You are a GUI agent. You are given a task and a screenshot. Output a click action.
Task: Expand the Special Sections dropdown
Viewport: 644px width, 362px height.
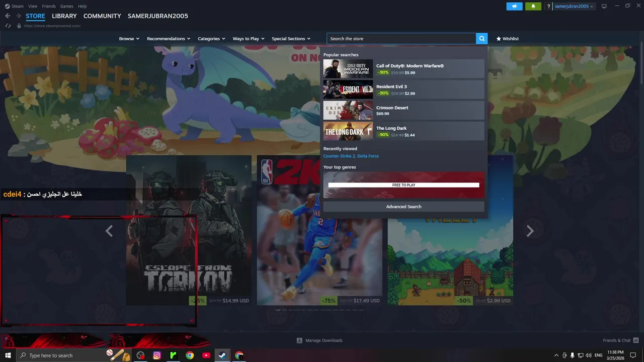291,39
